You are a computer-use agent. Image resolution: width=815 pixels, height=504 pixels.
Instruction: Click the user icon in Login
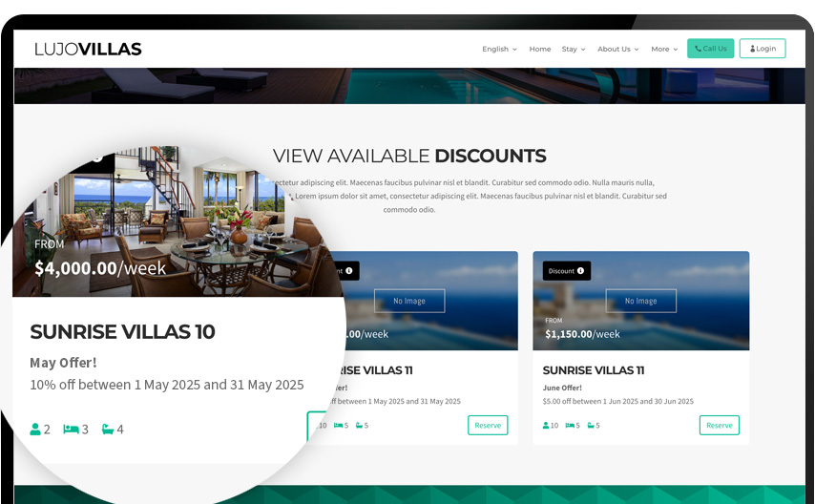[753, 49]
